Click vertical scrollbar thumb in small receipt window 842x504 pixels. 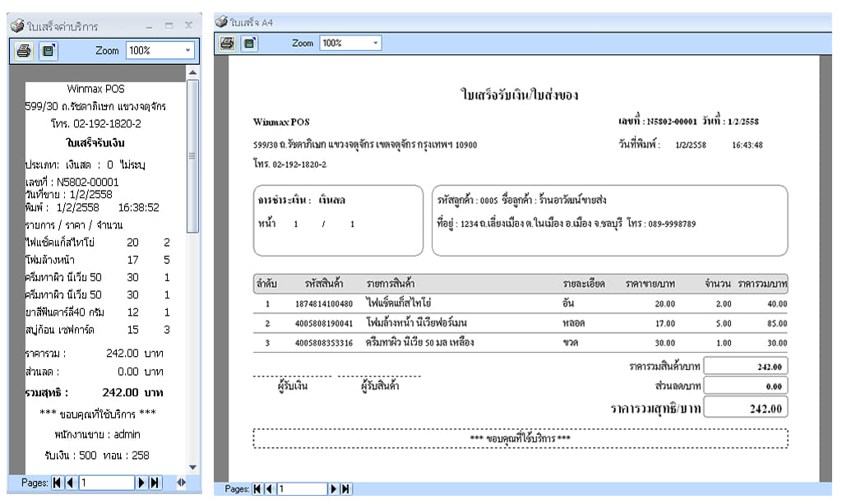coord(192,156)
